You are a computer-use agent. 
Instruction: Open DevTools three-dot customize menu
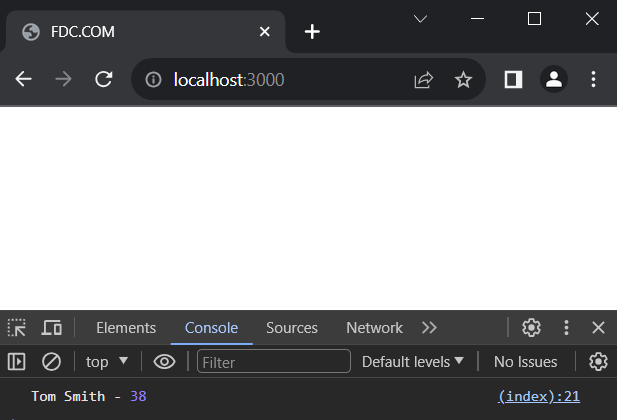pyautogui.click(x=566, y=327)
